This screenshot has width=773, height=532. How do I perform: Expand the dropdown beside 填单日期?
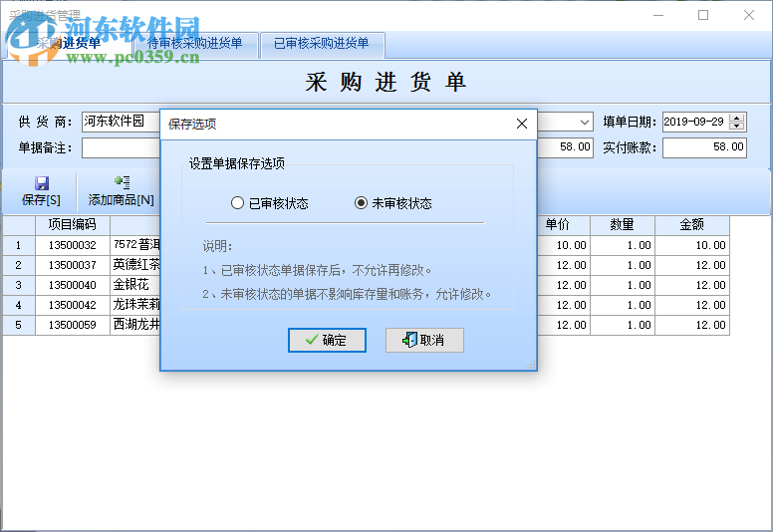[585, 122]
